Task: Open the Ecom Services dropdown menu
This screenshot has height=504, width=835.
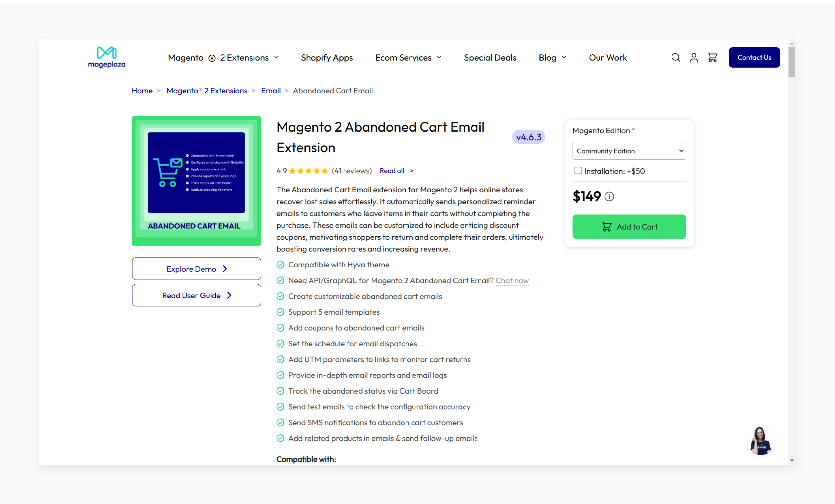Action: 409,57
